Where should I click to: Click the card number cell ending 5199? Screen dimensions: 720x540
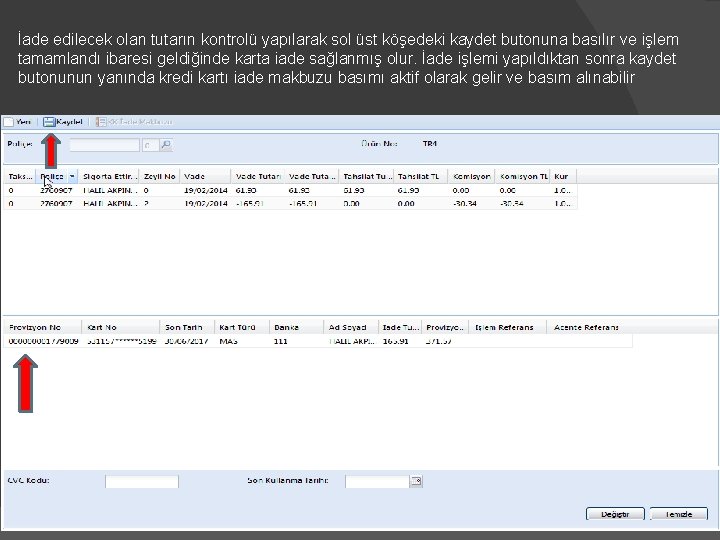click(x=122, y=341)
